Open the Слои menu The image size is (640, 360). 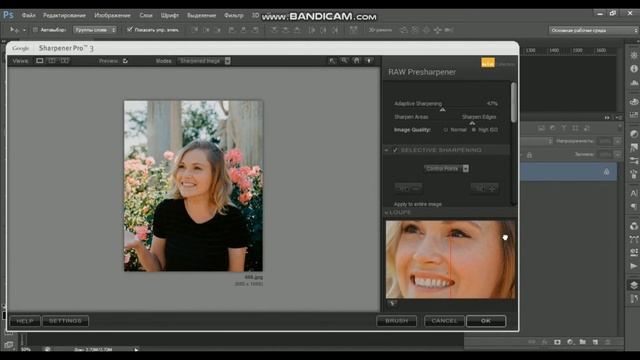[146, 16]
